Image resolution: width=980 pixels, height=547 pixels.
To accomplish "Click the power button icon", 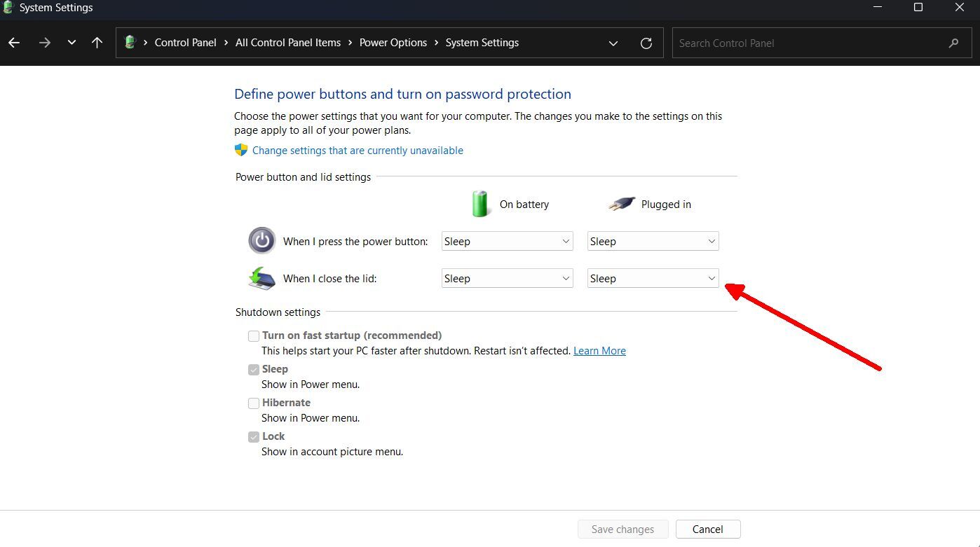I will coord(262,241).
